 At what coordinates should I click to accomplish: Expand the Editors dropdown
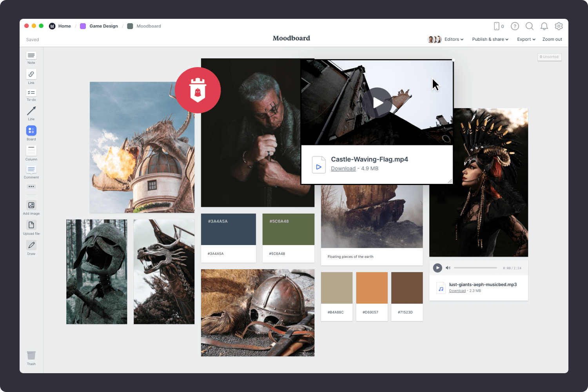click(453, 39)
